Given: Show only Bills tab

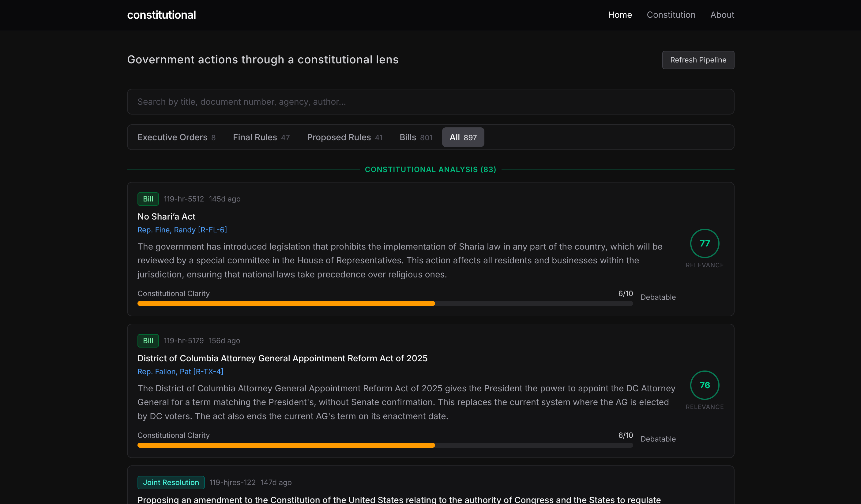Looking at the screenshot, I should point(416,137).
